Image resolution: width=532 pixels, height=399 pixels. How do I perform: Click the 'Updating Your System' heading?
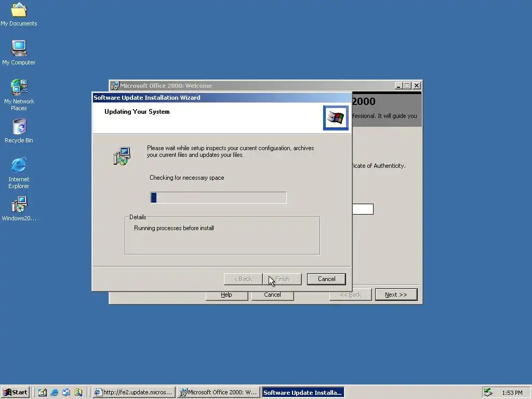click(137, 112)
